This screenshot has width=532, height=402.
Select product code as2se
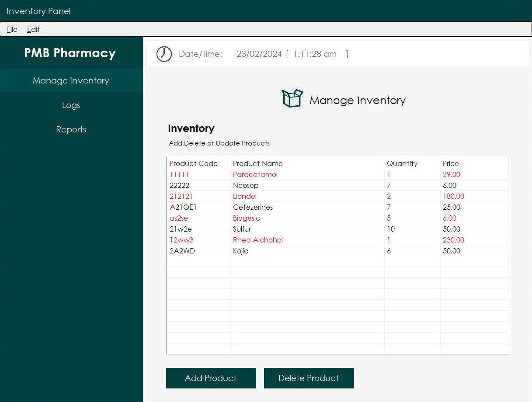[x=179, y=218]
